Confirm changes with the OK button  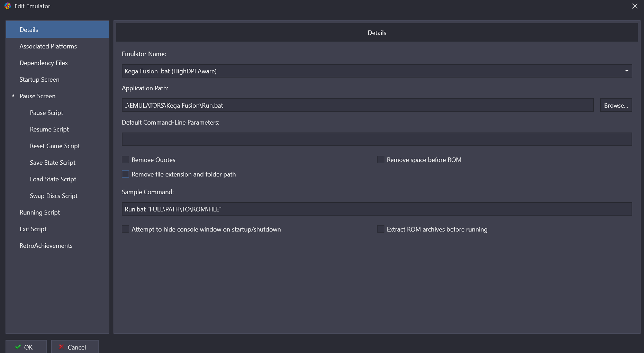[x=26, y=347]
